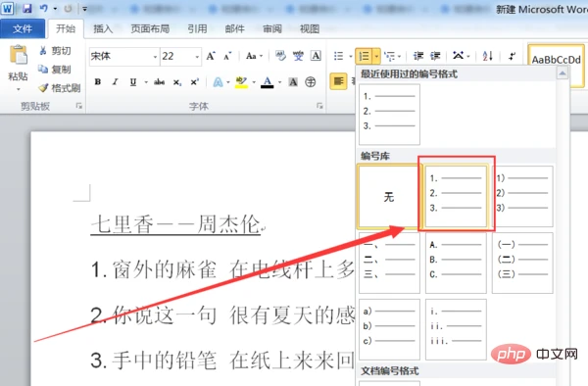The height and width of the screenshot is (386, 588).
Task: Open the Font (字体) dialog launcher
Action: [x=319, y=106]
